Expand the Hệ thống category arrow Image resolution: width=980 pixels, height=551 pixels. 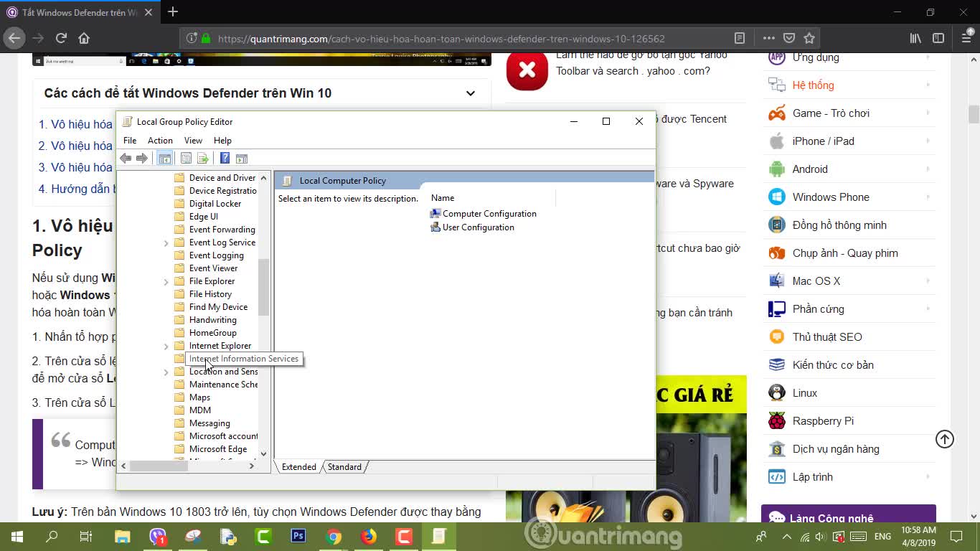pyautogui.click(x=928, y=85)
